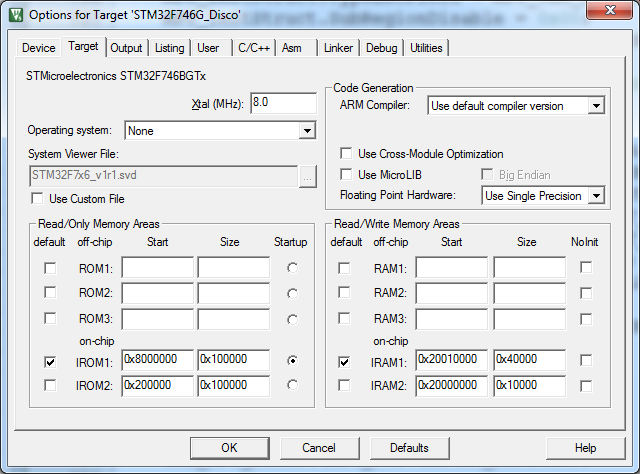Enable Use Cross-Module Optimization
This screenshot has height=474, width=640.
tap(346, 154)
